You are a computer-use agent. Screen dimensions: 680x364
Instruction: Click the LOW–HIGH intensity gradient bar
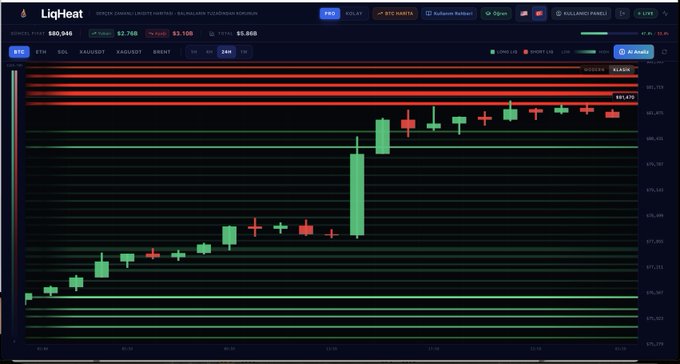pos(585,52)
